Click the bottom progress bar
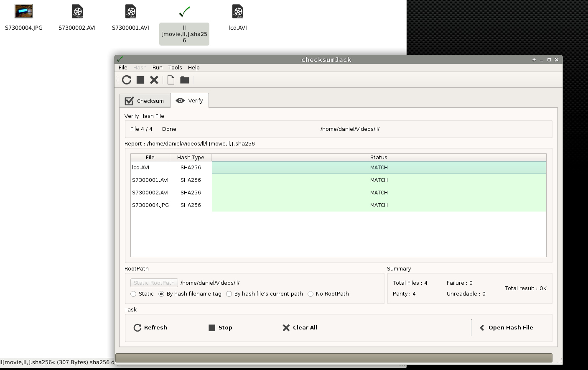The height and width of the screenshot is (370, 588). click(333, 358)
